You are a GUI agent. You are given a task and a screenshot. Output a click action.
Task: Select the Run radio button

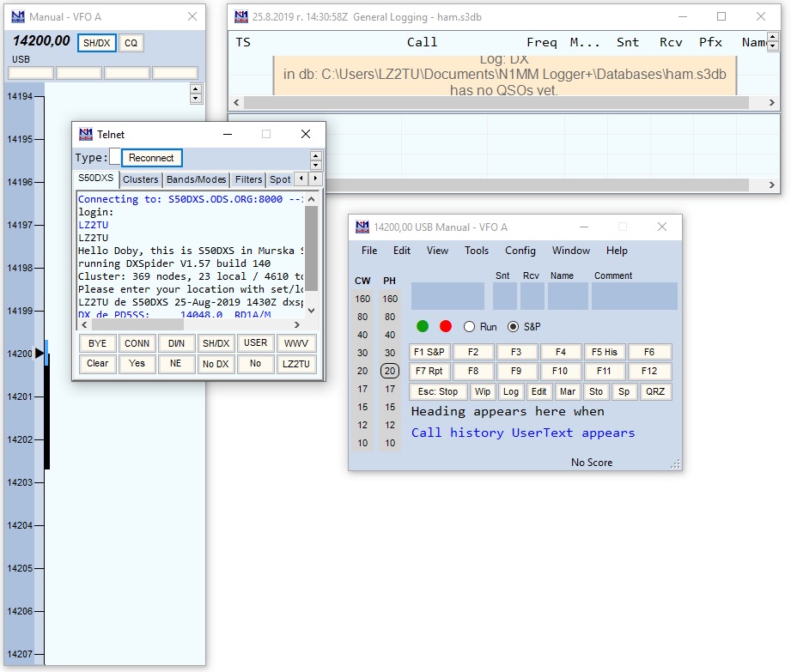coord(469,327)
